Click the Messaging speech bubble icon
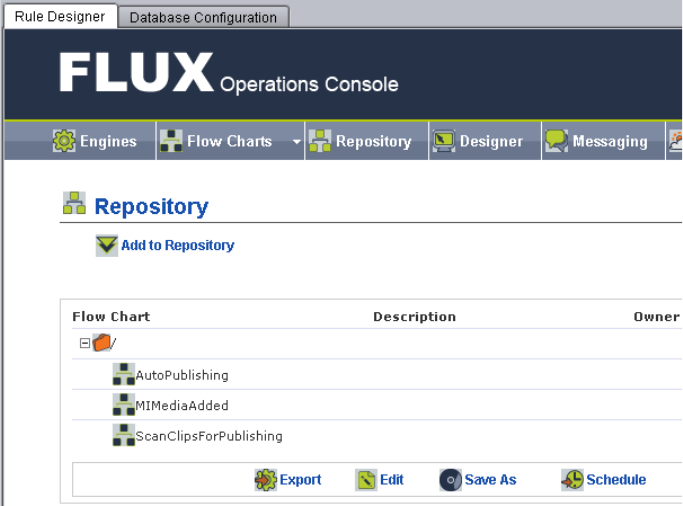The height and width of the screenshot is (506, 683). [557, 141]
